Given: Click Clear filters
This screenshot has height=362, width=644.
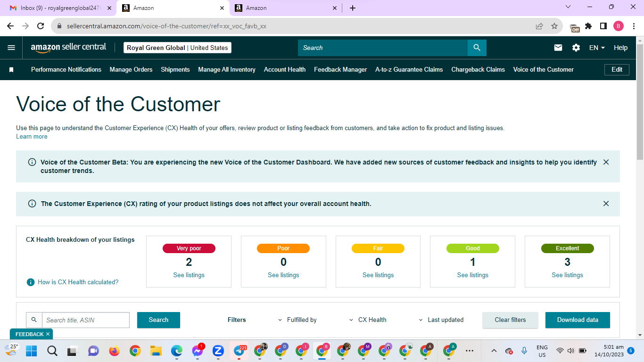Looking at the screenshot, I should pos(510,320).
